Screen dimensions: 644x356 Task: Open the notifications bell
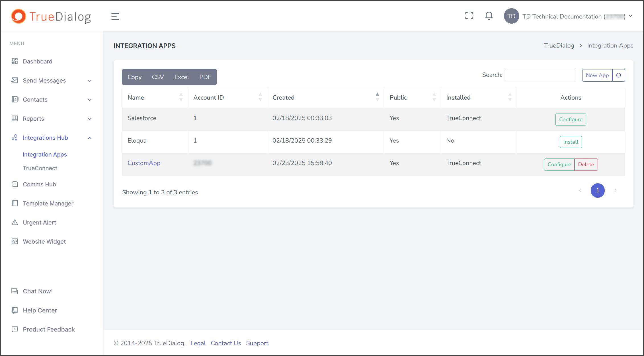[489, 16]
